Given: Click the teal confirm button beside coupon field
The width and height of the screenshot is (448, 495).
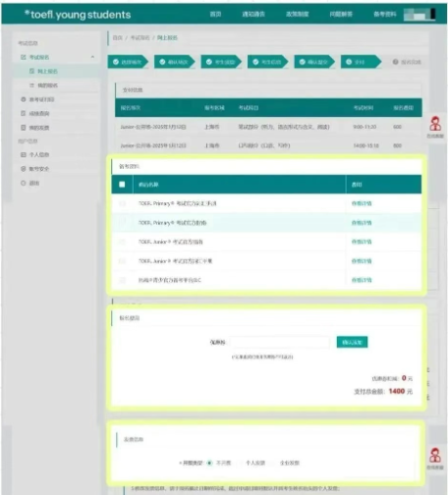Looking at the screenshot, I should 352,342.
